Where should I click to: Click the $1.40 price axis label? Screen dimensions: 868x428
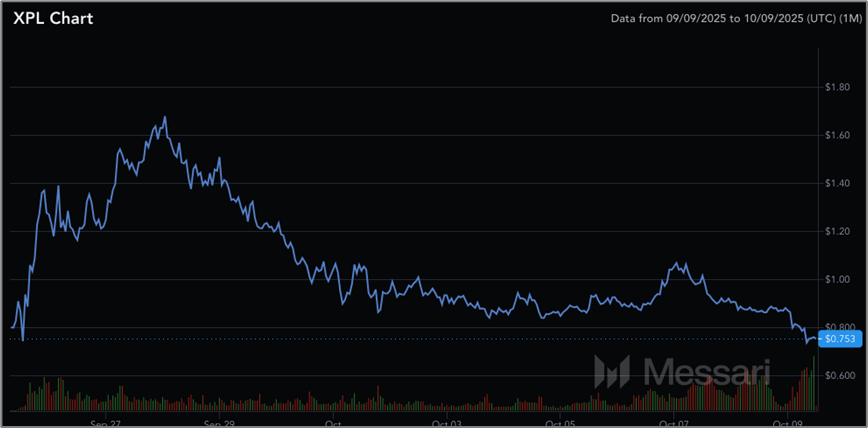(836, 183)
